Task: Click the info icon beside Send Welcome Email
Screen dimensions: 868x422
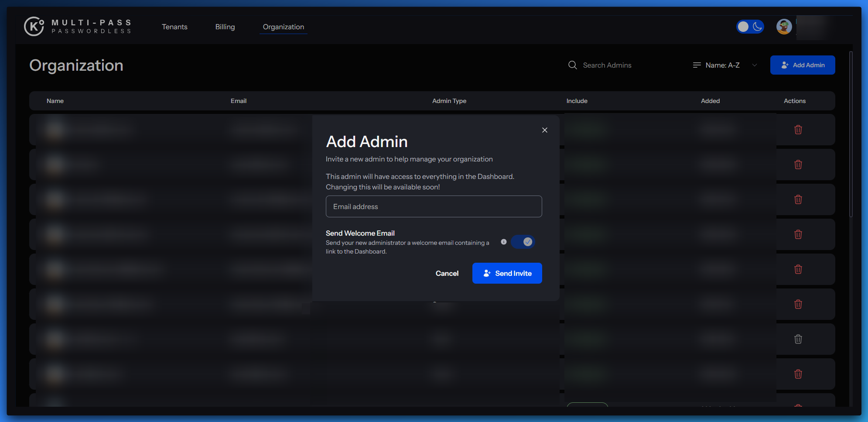Action: pyautogui.click(x=504, y=242)
